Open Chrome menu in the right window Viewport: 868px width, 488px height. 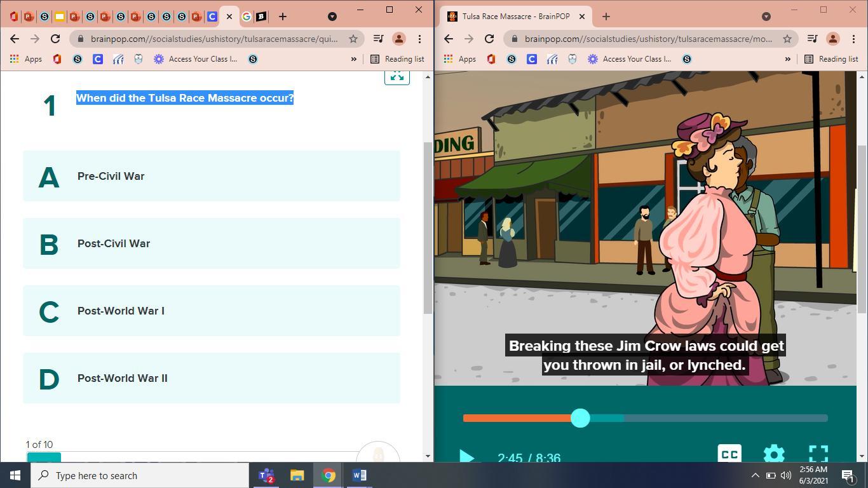[853, 39]
